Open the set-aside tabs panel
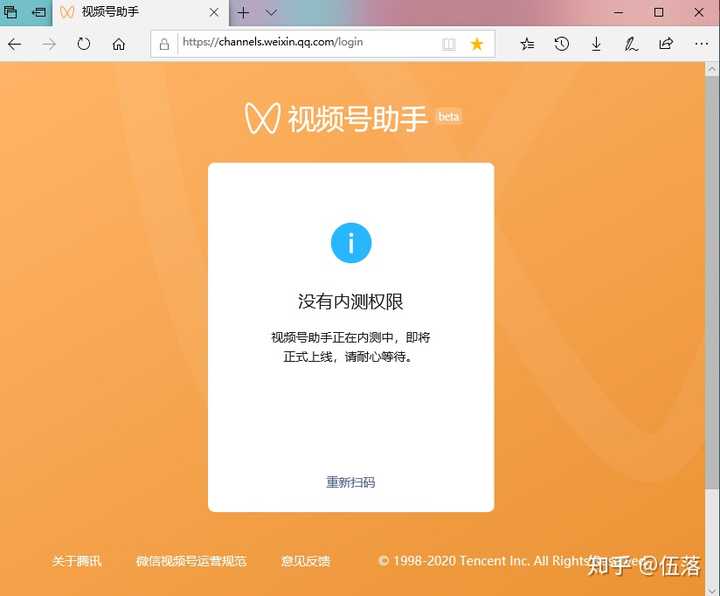The width and height of the screenshot is (720, 596). pyautogui.click(x=11, y=12)
